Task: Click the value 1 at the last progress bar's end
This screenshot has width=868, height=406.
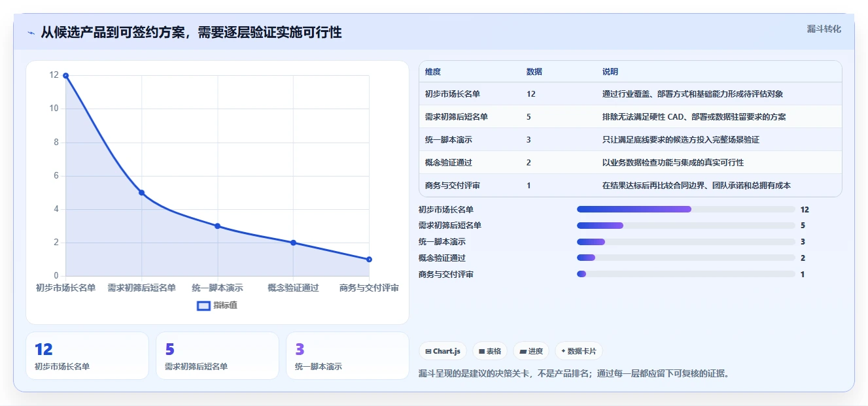Action: pos(803,275)
